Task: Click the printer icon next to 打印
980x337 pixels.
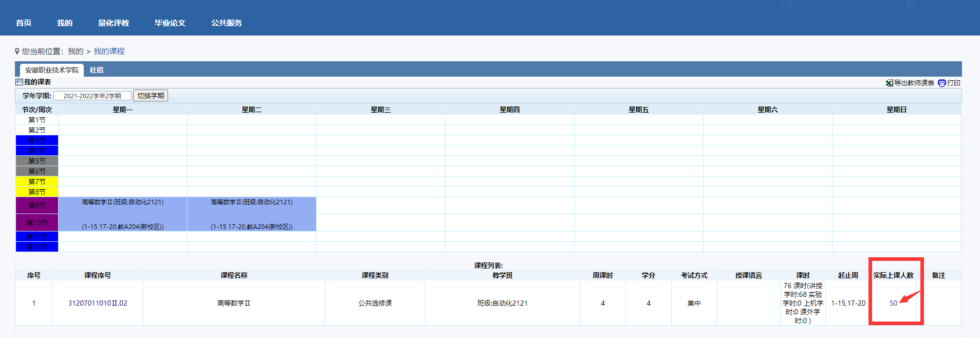Action: [941, 83]
